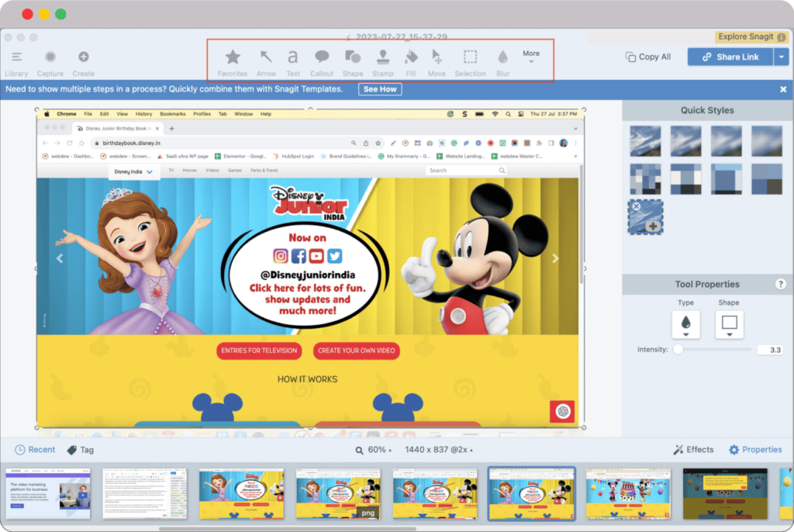Toggle the Properties panel
Screen dimensions: 794x532
coord(755,450)
